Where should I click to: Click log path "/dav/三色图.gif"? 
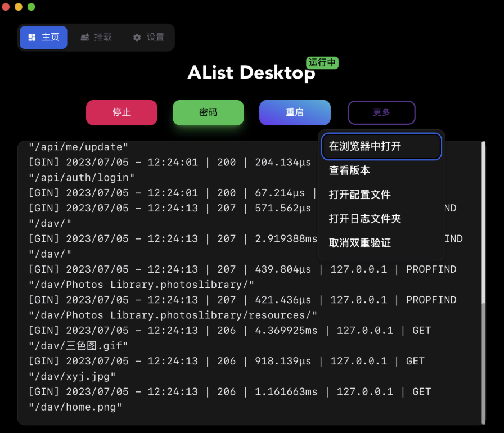click(78, 346)
